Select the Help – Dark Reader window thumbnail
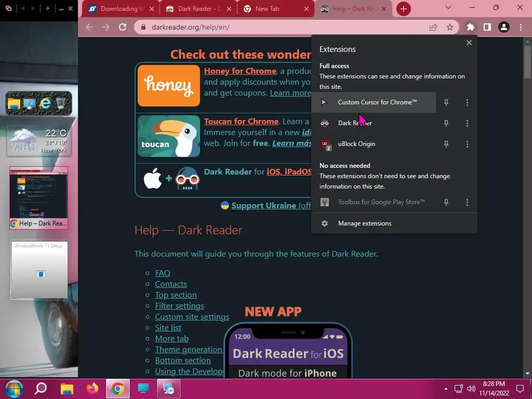532x399 pixels. tap(38, 198)
